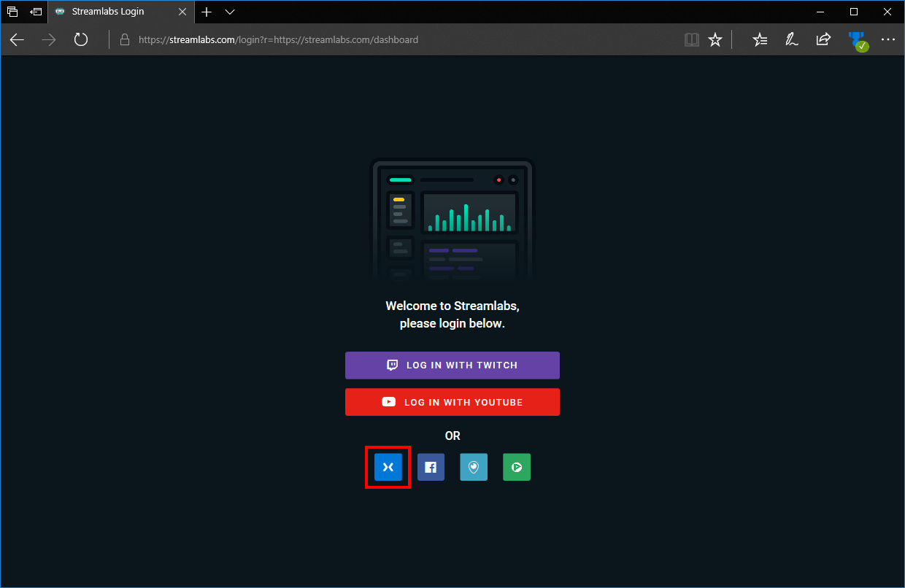
Task: Click the dashboard illustration image
Action: click(452, 220)
